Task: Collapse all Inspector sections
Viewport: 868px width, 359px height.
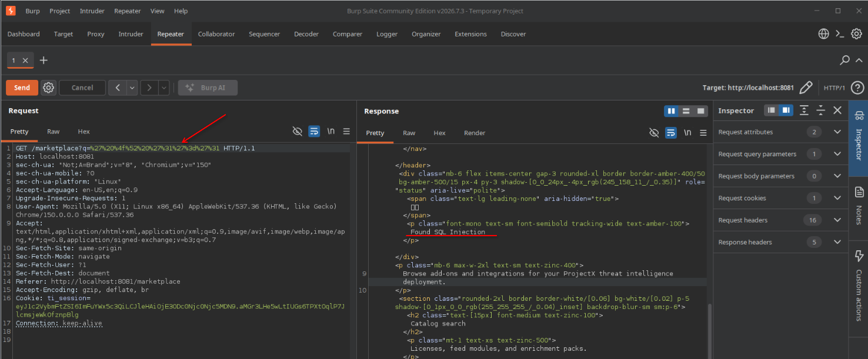Action: click(x=821, y=110)
